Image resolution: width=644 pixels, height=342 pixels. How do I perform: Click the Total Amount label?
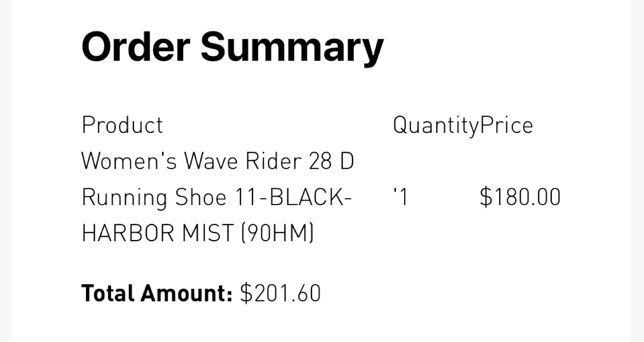pyautogui.click(x=157, y=293)
